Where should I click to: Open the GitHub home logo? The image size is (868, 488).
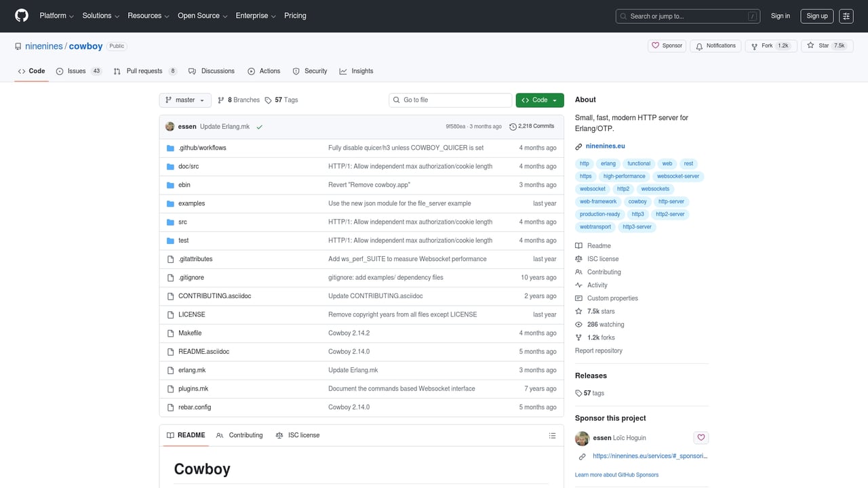tap(21, 16)
